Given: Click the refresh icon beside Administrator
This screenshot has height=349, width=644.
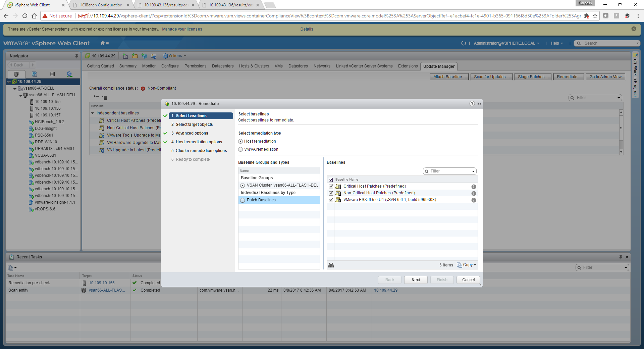Looking at the screenshot, I should (x=464, y=43).
